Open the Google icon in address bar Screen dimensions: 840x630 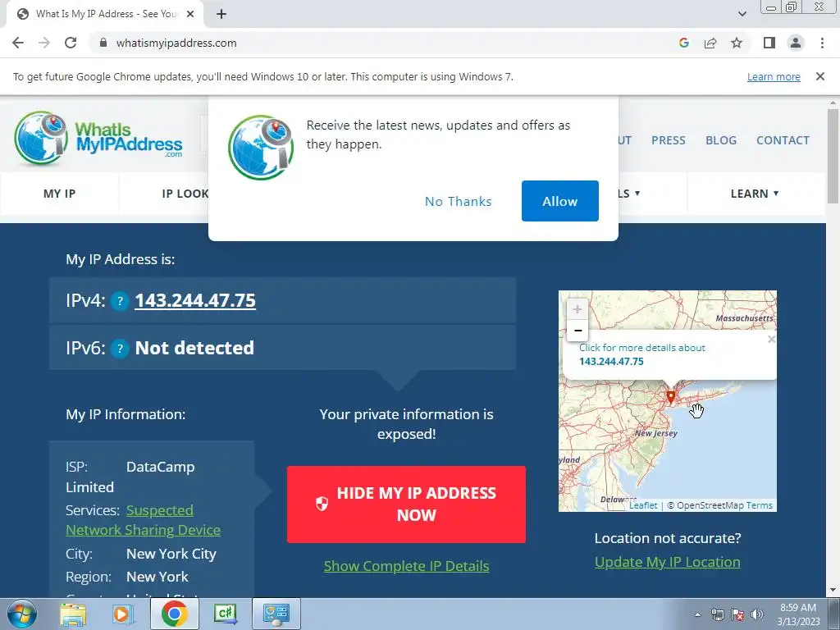click(x=683, y=43)
